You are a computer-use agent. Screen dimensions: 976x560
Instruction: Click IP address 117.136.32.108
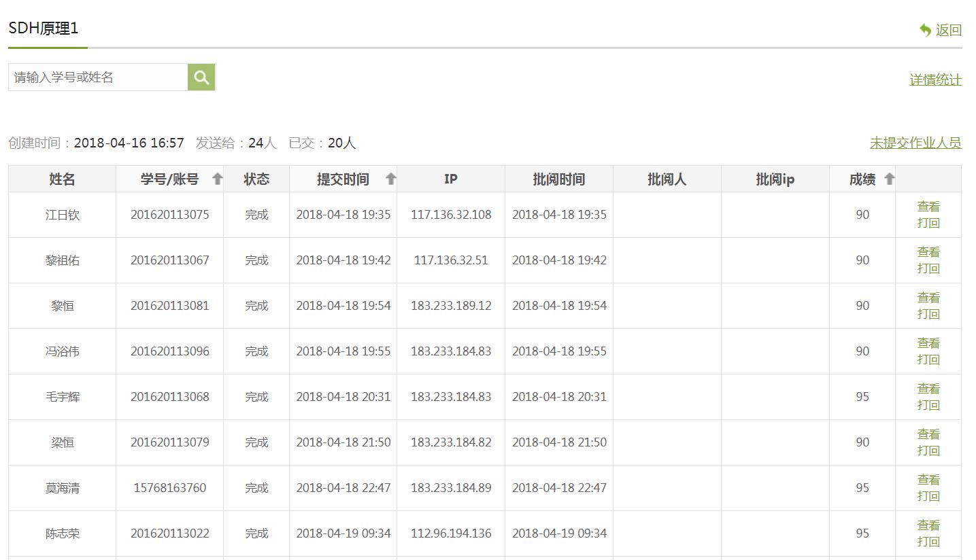point(451,215)
